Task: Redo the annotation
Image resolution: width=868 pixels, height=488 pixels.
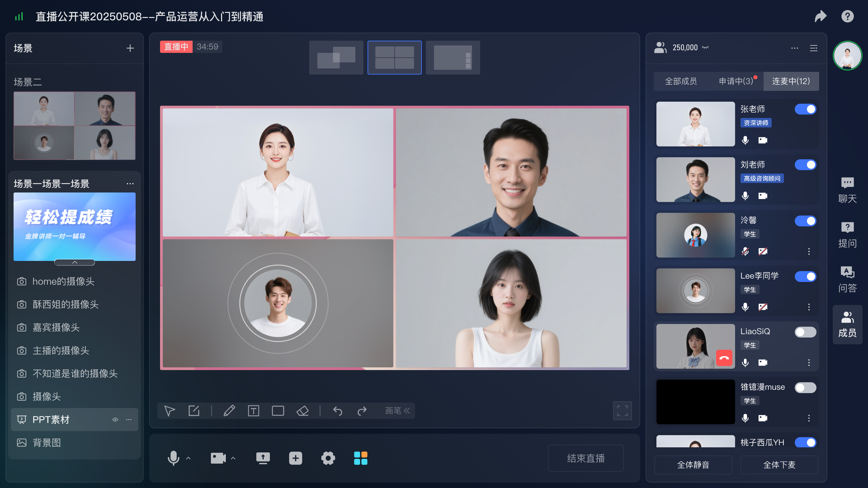Action: [x=362, y=411]
